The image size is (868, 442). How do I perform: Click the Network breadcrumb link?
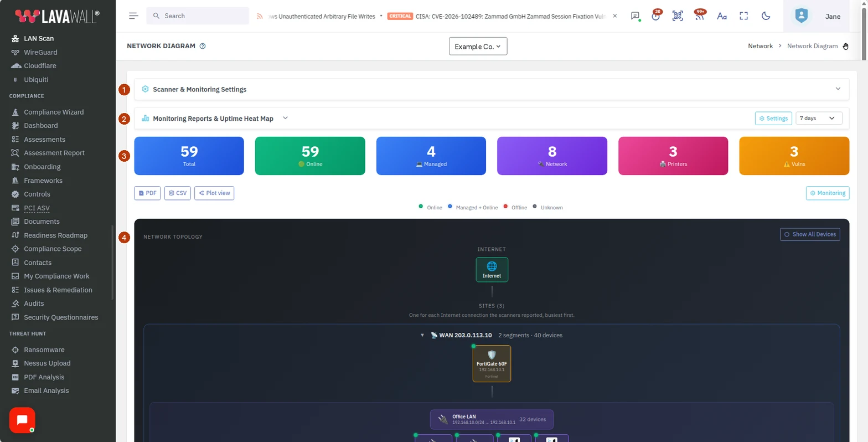point(760,46)
